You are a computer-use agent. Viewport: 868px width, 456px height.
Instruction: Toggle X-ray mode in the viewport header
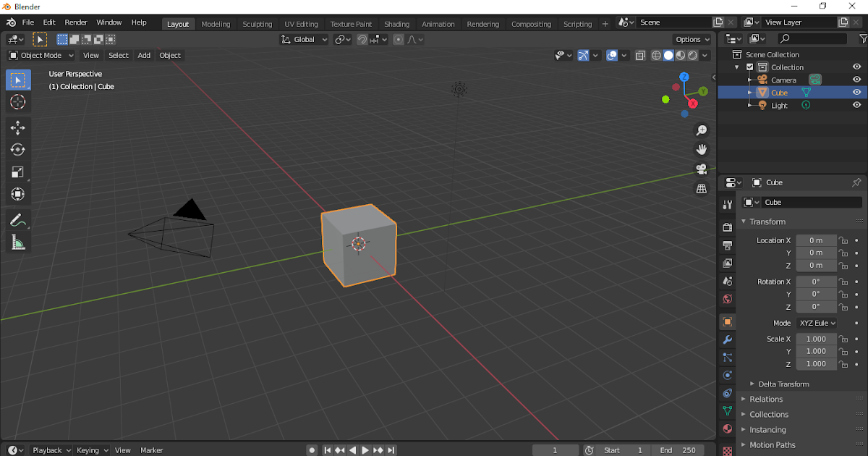(x=639, y=55)
